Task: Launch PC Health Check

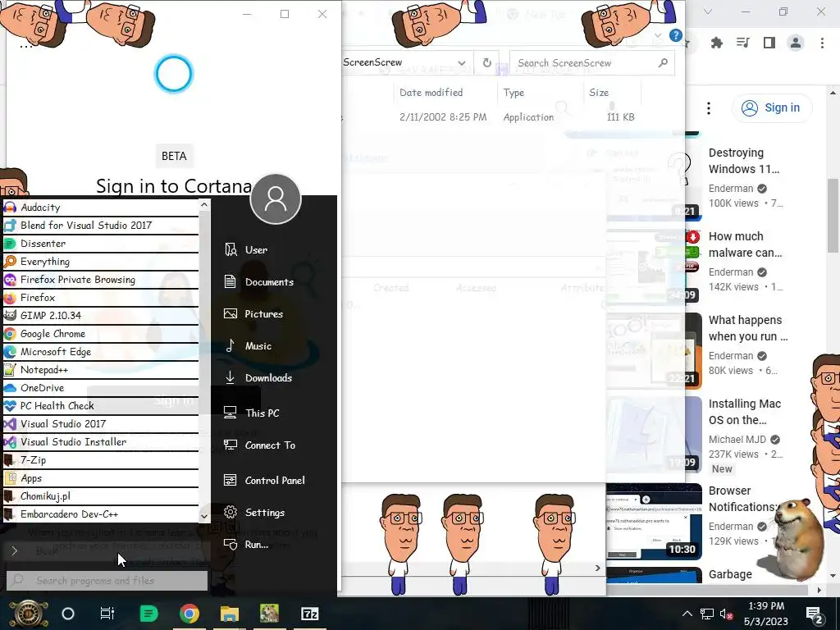Action: click(101, 406)
